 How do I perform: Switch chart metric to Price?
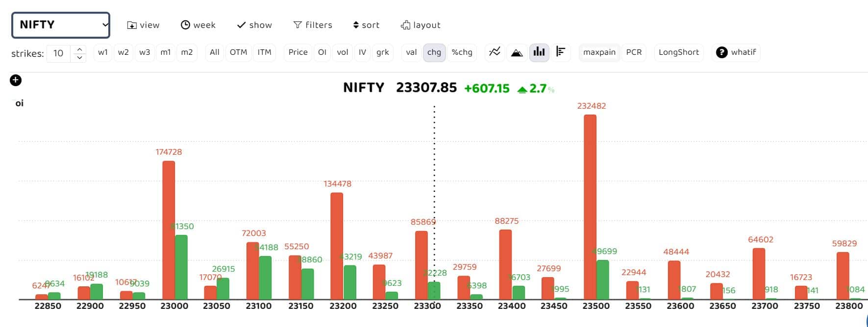(x=298, y=52)
